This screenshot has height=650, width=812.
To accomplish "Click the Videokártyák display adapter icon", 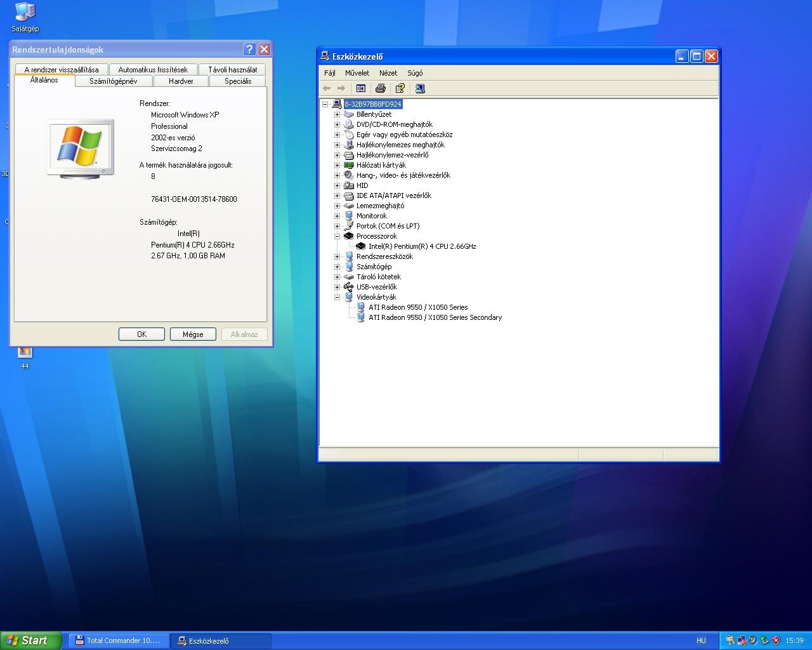I will click(x=348, y=297).
